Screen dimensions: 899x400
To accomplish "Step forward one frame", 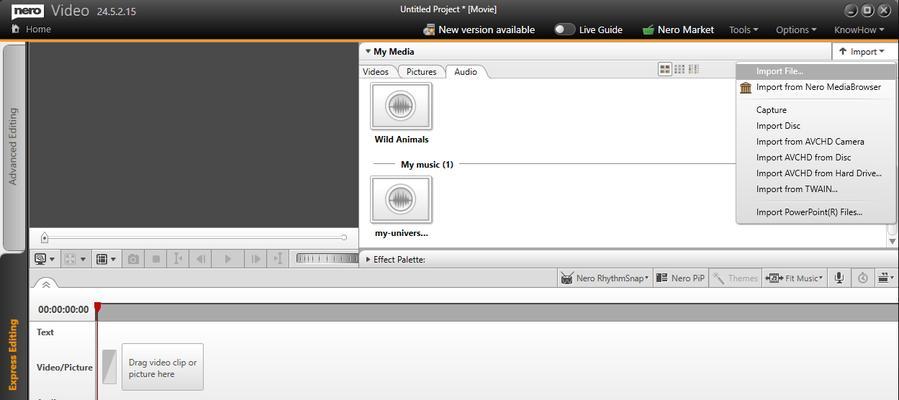I will pos(256,259).
